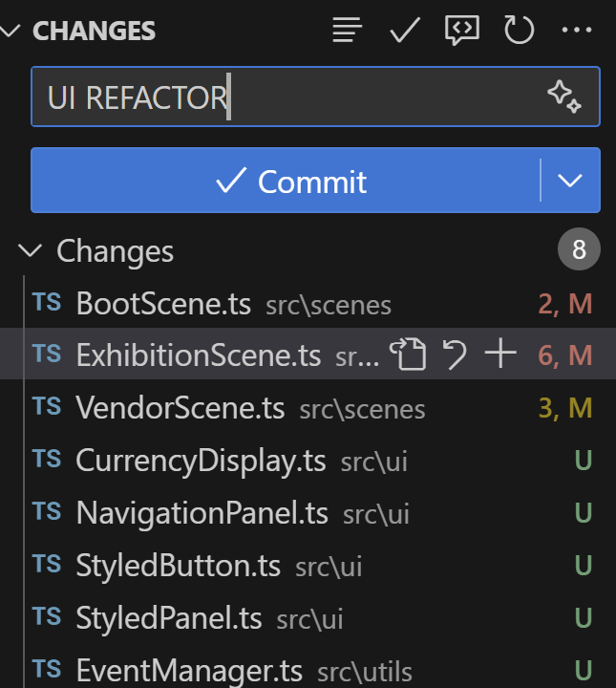Open File icon for ExhibitionScene.ts
616x688 pixels.
click(x=410, y=355)
